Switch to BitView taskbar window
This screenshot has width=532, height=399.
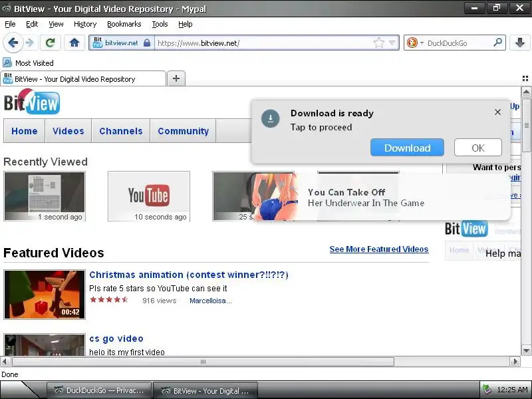point(205,390)
